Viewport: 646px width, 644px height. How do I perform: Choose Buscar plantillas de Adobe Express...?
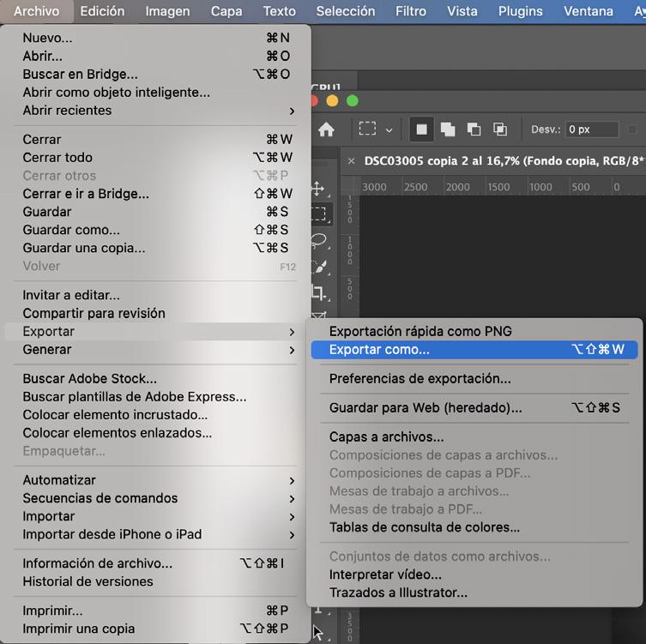[156, 396]
